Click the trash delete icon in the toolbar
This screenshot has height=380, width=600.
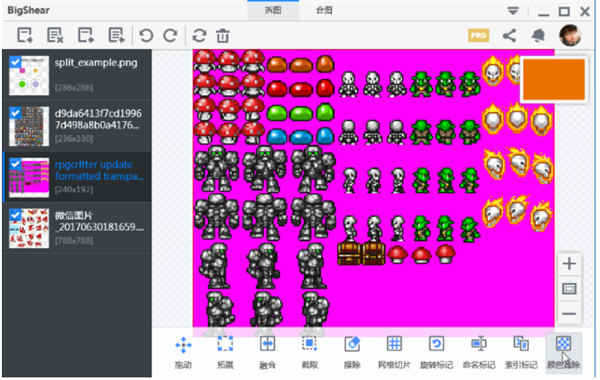[223, 36]
